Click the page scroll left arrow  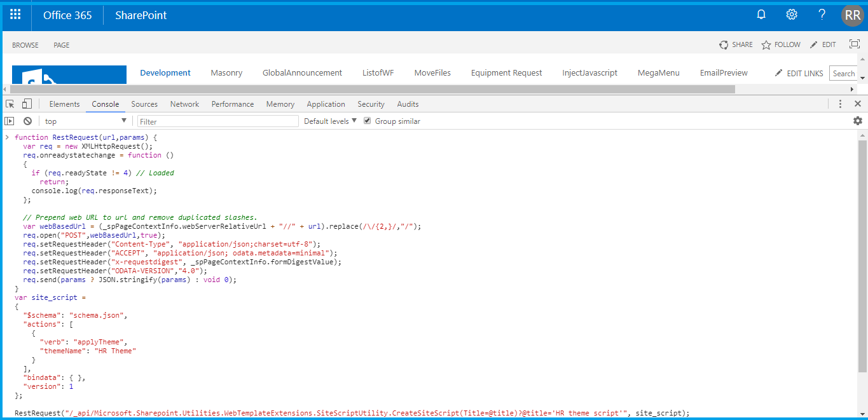tap(6, 90)
